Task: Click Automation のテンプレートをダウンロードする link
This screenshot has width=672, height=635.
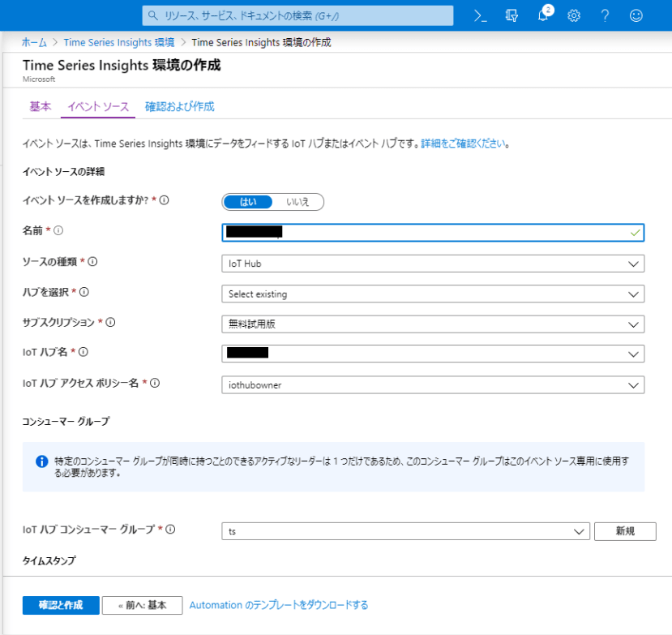Action: point(279,605)
